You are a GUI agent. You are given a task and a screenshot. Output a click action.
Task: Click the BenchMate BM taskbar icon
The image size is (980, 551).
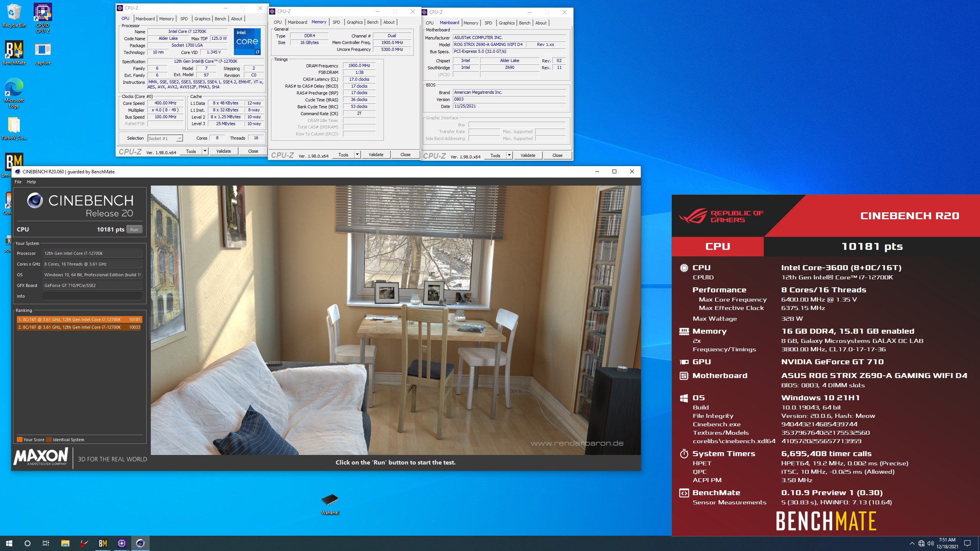click(103, 543)
